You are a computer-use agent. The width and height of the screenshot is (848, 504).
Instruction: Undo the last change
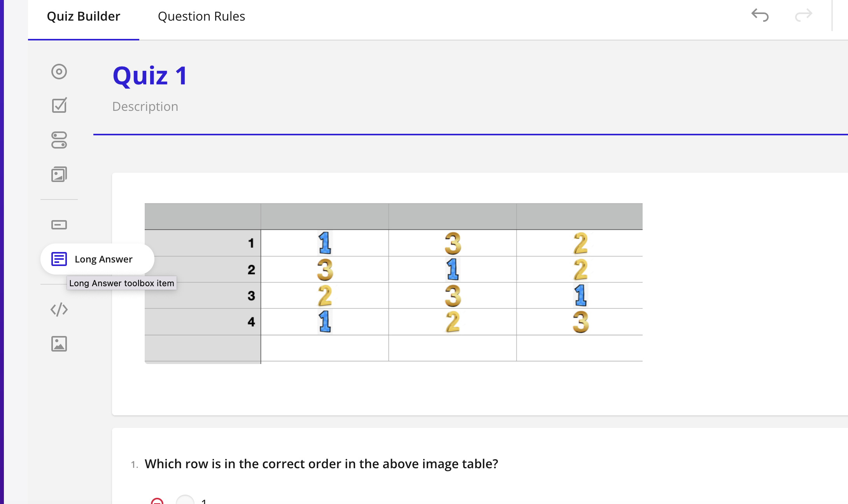[x=760, y=16]
